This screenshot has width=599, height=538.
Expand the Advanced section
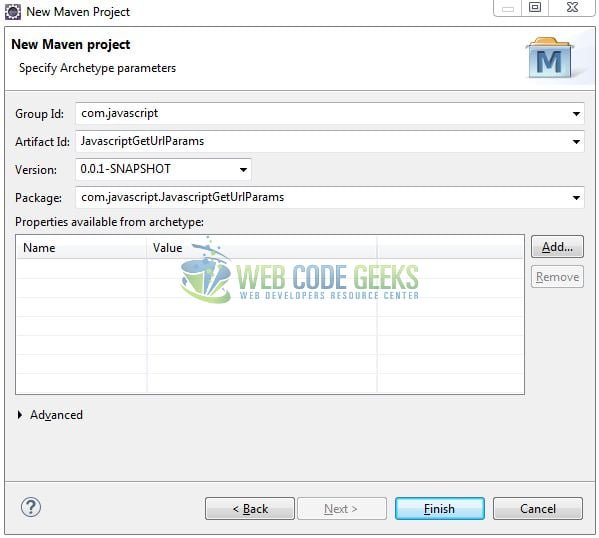(20, 415)
